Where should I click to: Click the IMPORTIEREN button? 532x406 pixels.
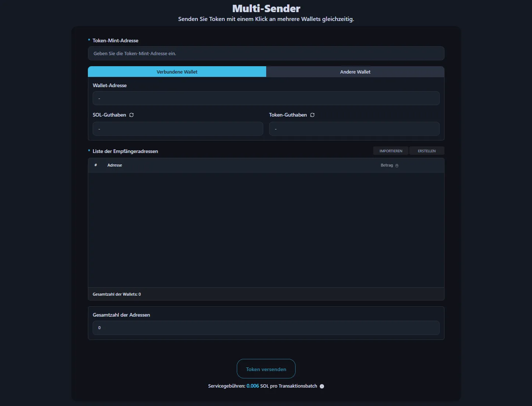(x=391, y=151)
